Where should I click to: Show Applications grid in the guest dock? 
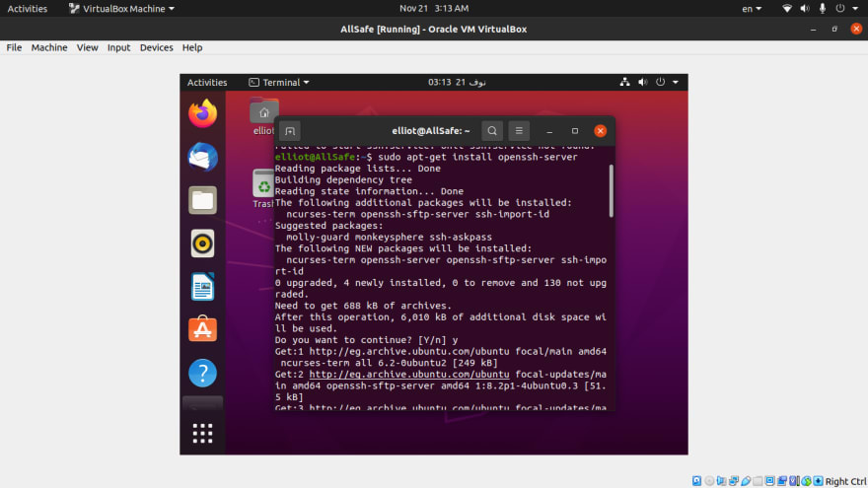click(x=202, y=433)
